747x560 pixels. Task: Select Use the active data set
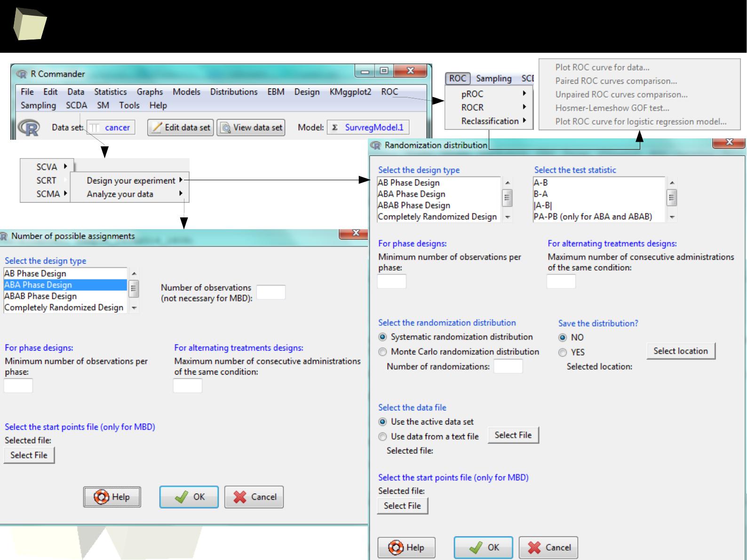point(382,422)
